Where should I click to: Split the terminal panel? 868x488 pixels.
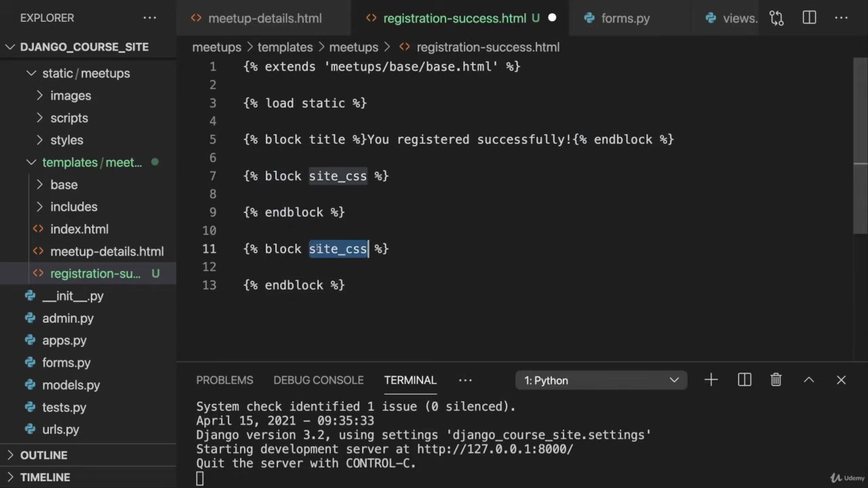[x=744, y=380]
